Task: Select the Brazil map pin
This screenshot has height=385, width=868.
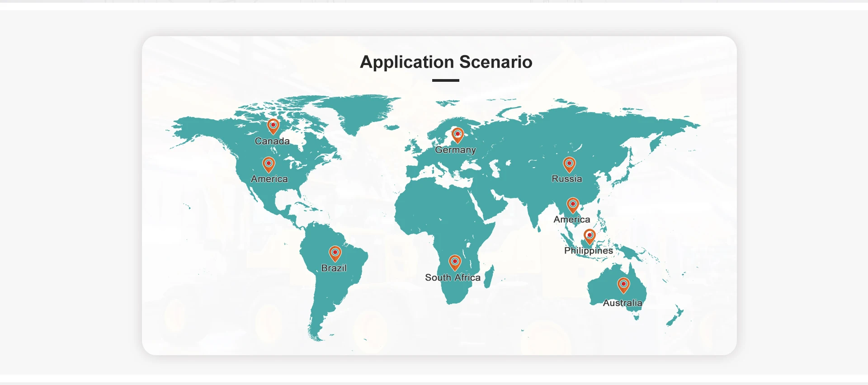Action: tap(335, 253)
